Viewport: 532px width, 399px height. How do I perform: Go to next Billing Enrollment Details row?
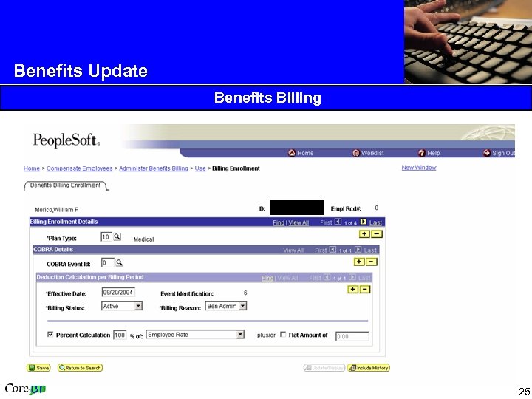pos(364,222)
